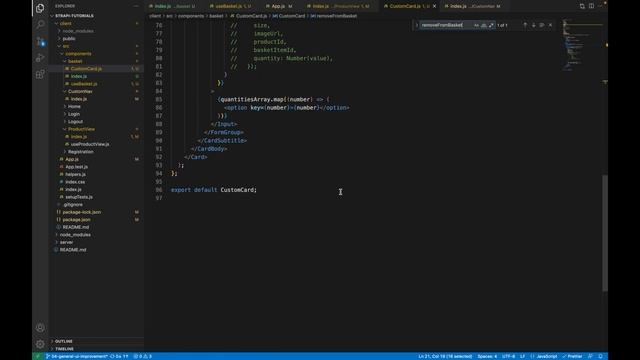Switch to the index.js ProductView tab
640x360 pixels.
[340, 6]
